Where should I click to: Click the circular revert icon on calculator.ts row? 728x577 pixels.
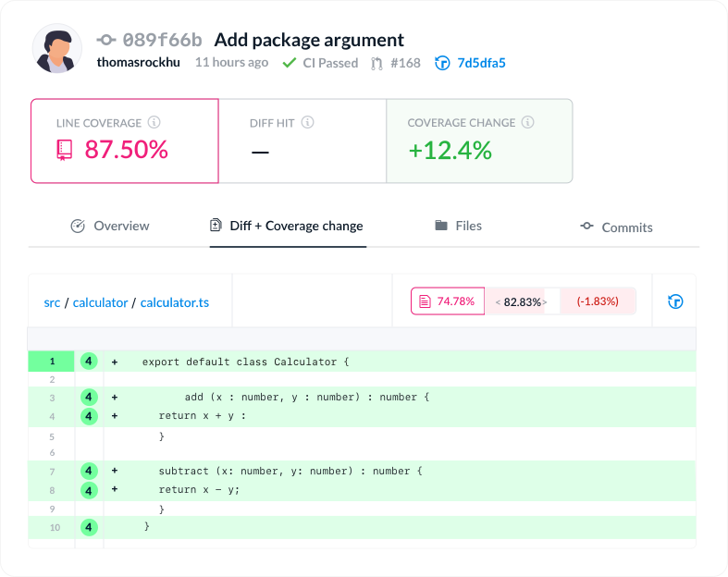675,301
